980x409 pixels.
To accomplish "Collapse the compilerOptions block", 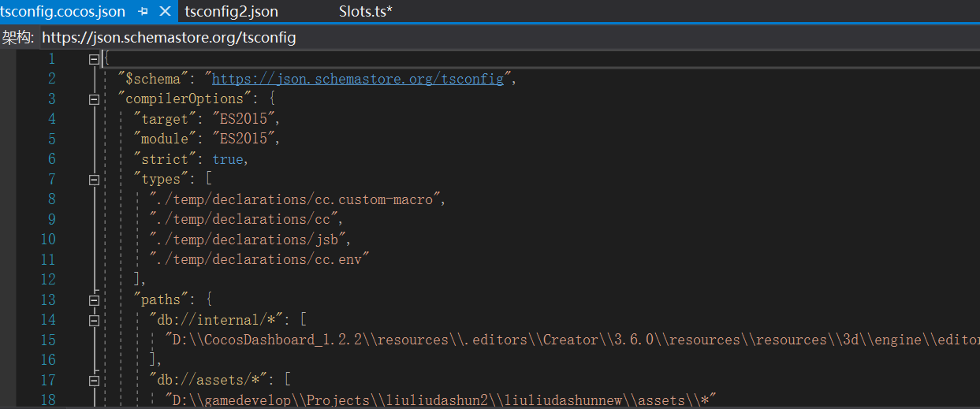I will coord(95,99).
